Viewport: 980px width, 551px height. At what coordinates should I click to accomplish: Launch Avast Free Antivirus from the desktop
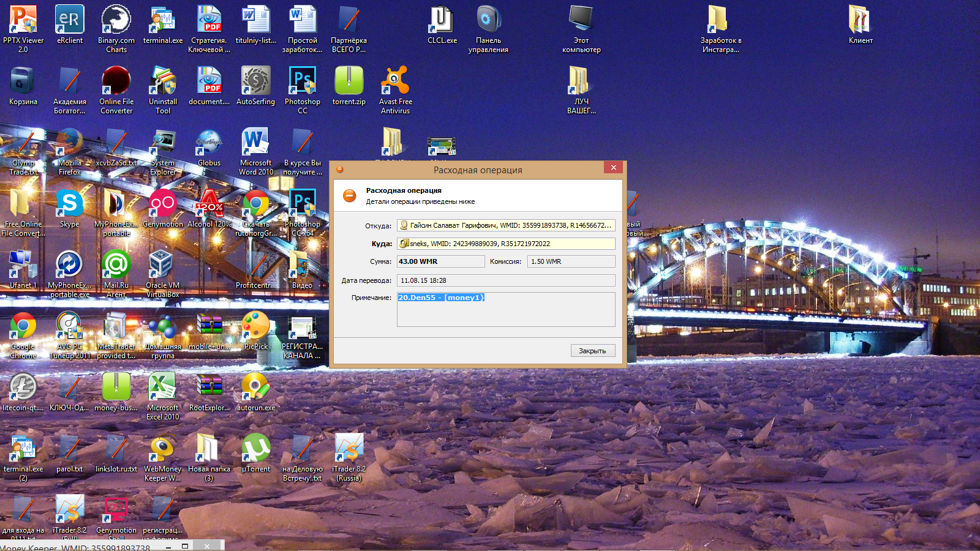point(396,89)
